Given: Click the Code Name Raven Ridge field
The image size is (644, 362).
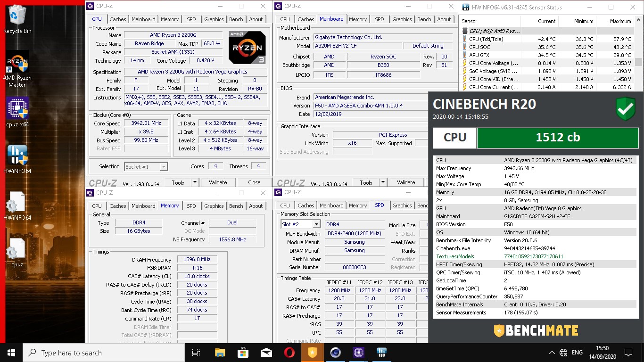Looking at the screenshot, I should point(149,43).
